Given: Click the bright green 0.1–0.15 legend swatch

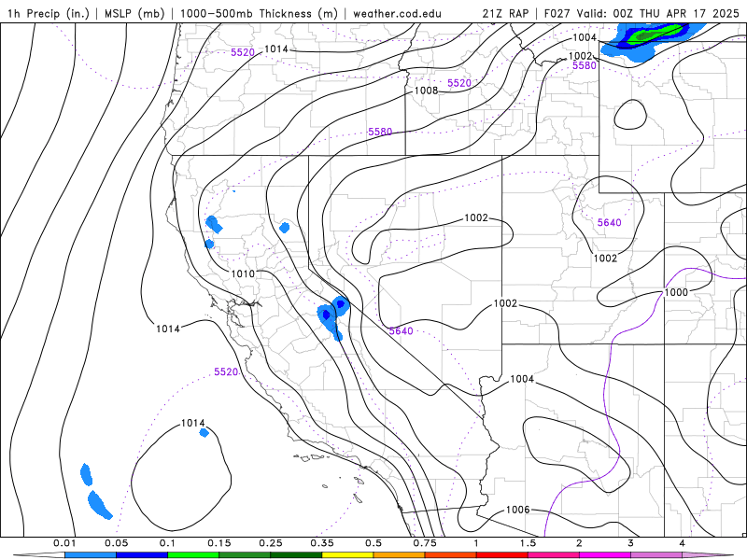Looking at the screenshot, I should [193, 555].
